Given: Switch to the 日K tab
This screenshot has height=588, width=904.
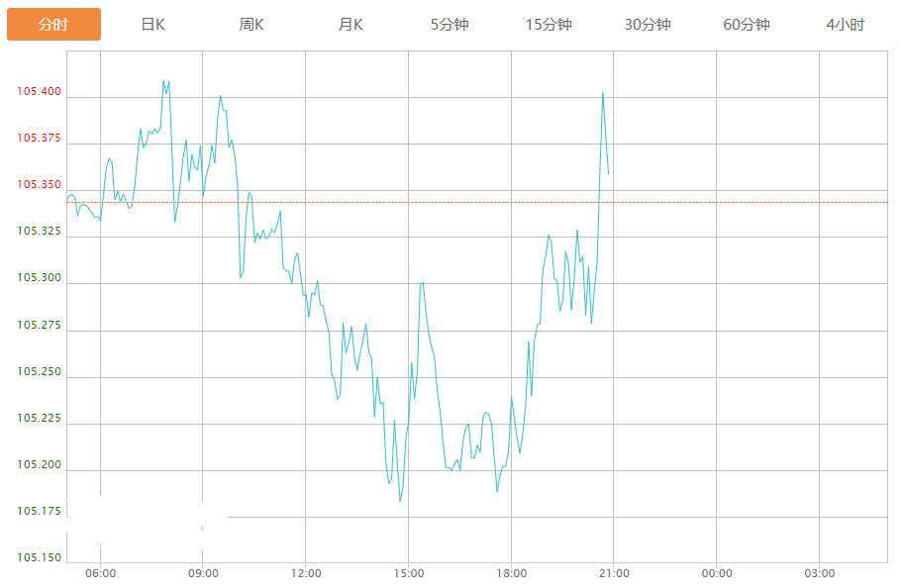Looking at the screenshot, I should 152,25.
